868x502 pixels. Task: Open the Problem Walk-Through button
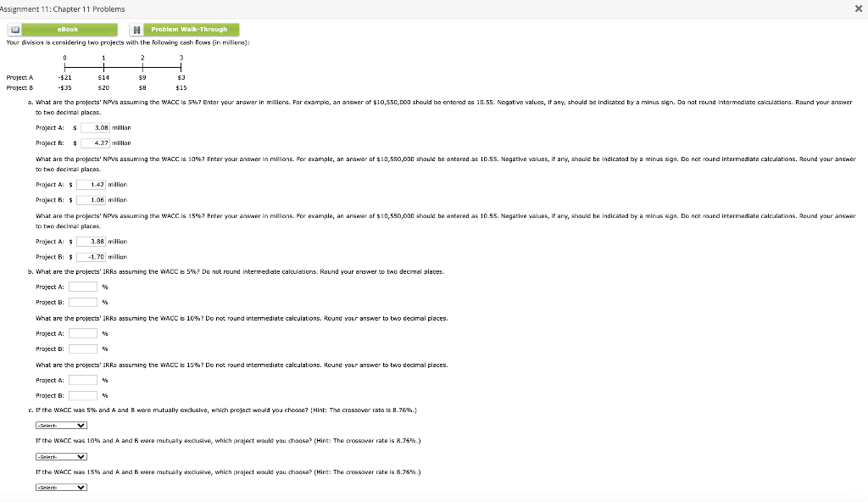click(192, 30)
